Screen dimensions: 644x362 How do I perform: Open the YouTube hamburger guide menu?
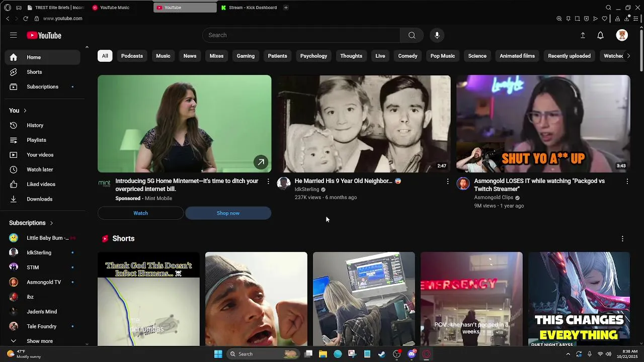click(x=14, y=35)
